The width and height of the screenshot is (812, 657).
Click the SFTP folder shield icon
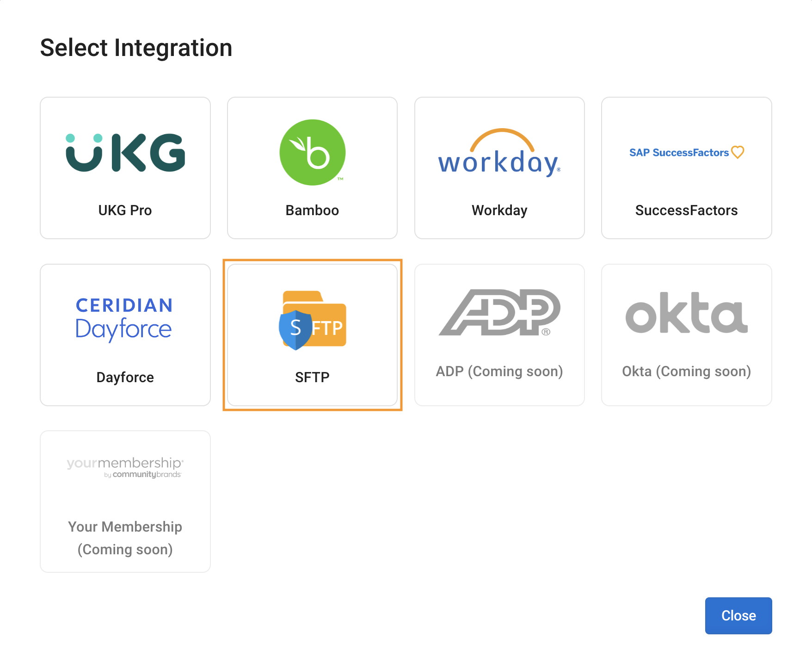pyautogui.click(x=313, y=320)
